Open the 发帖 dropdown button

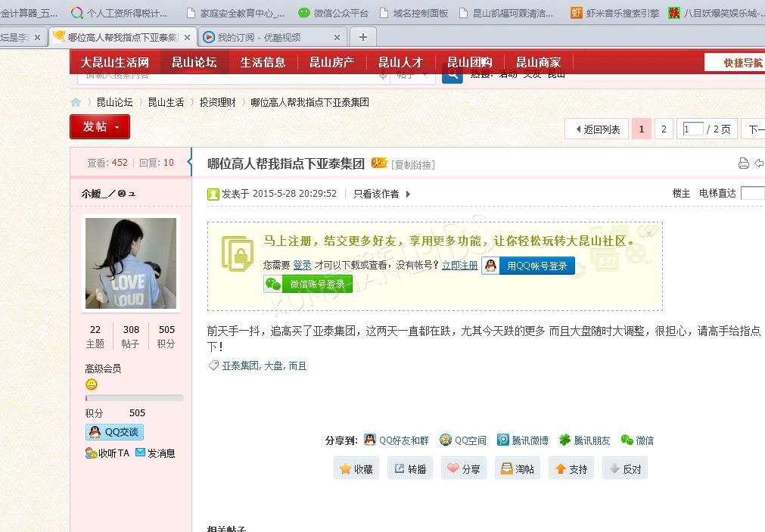coord(100,127)
